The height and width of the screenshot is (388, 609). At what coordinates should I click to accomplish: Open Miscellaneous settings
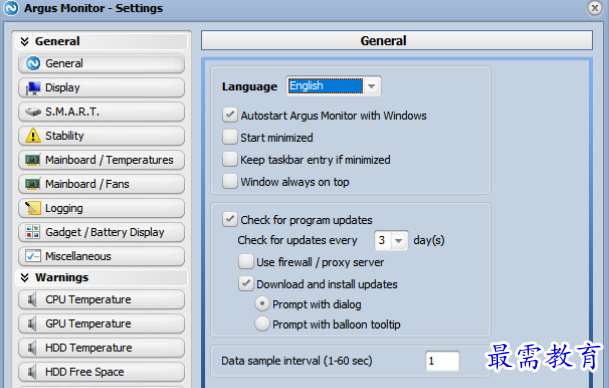[101, 256]
